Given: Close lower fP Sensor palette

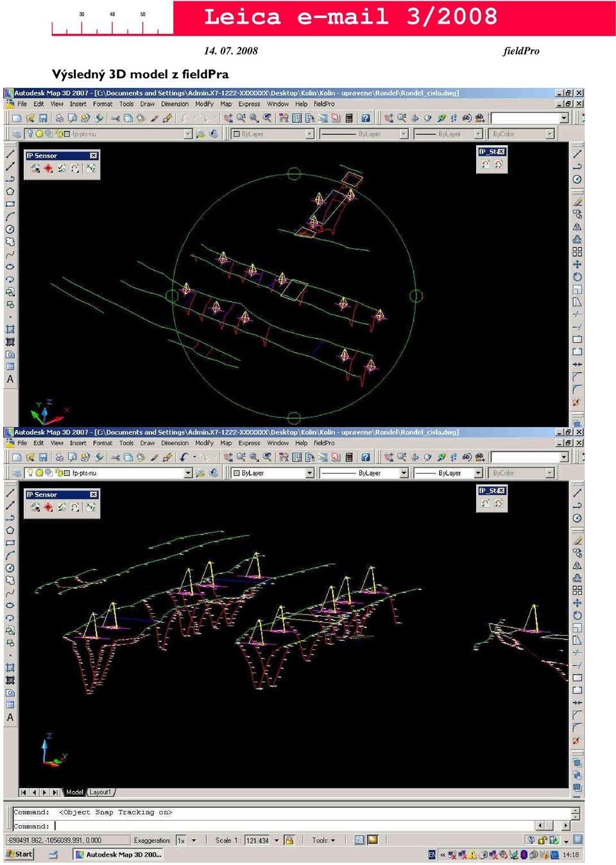Looking at the screenshot, I should click(x=94, y=494).
